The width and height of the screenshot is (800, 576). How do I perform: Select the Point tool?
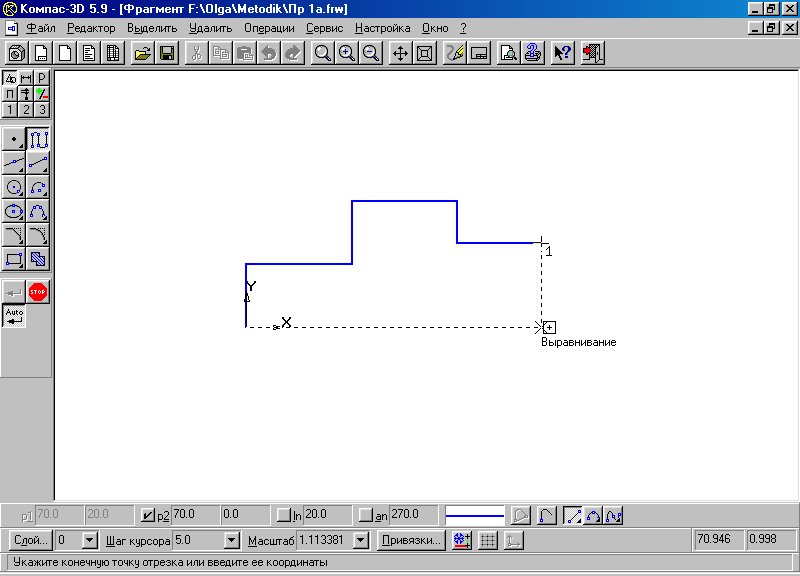14,139
